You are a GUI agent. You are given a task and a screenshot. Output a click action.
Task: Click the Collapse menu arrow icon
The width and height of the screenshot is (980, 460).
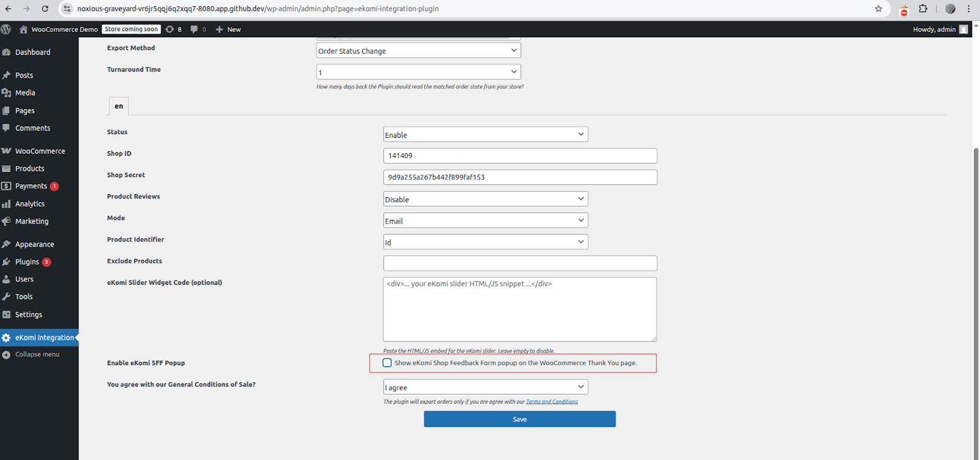[6, 355]
